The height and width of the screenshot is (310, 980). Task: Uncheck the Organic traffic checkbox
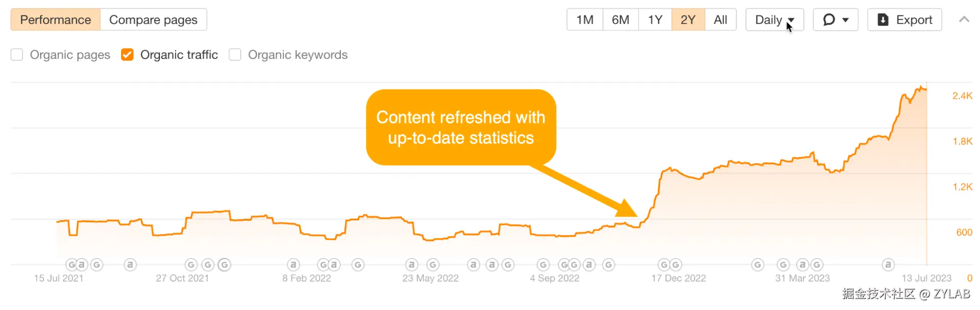(127, 54)
